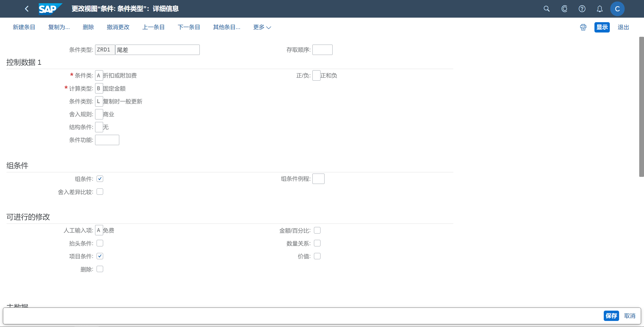Enable the 舍入差异比较 checkbox

(x=100, y=192)
